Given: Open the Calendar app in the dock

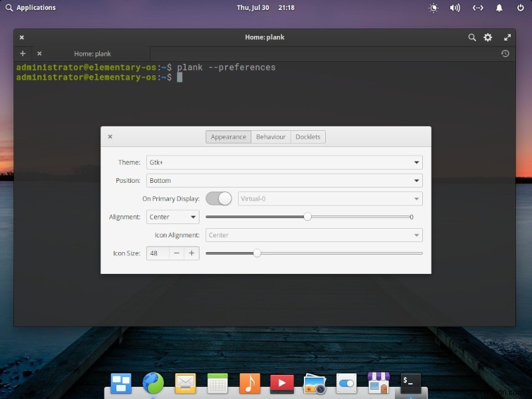Looking at the screenshot, I should tap(217, 383).
